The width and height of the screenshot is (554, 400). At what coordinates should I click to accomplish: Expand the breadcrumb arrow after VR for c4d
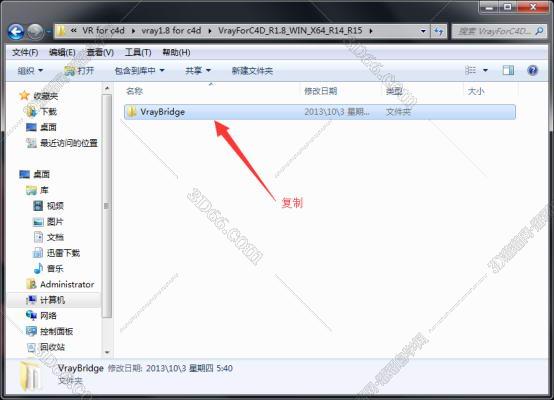133,31
